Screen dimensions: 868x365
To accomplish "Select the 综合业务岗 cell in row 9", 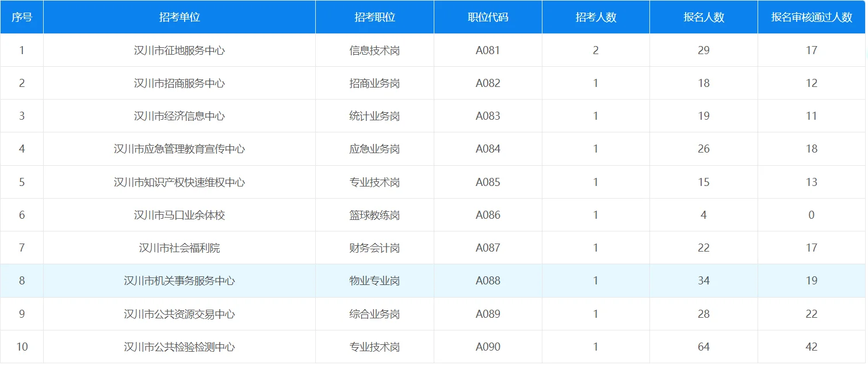I will [374, 314].
